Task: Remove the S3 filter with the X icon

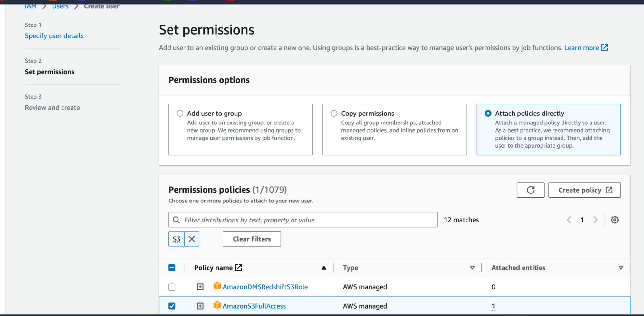Action: coord(192,239)
